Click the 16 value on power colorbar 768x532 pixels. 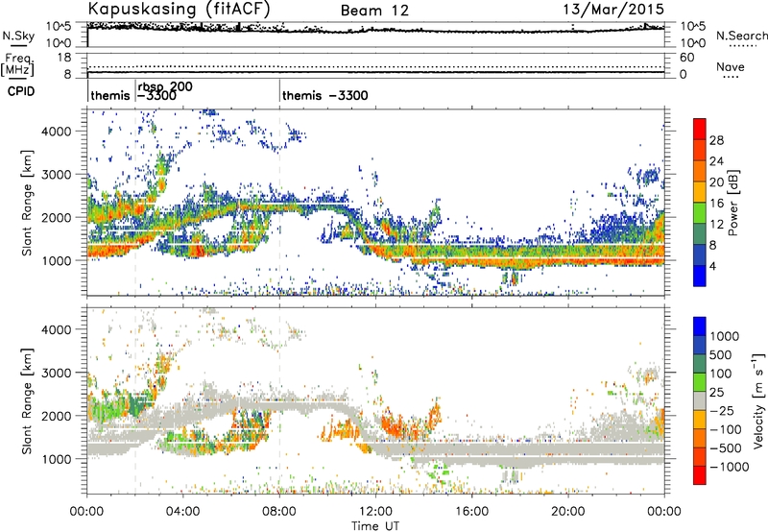click(716, 204)
